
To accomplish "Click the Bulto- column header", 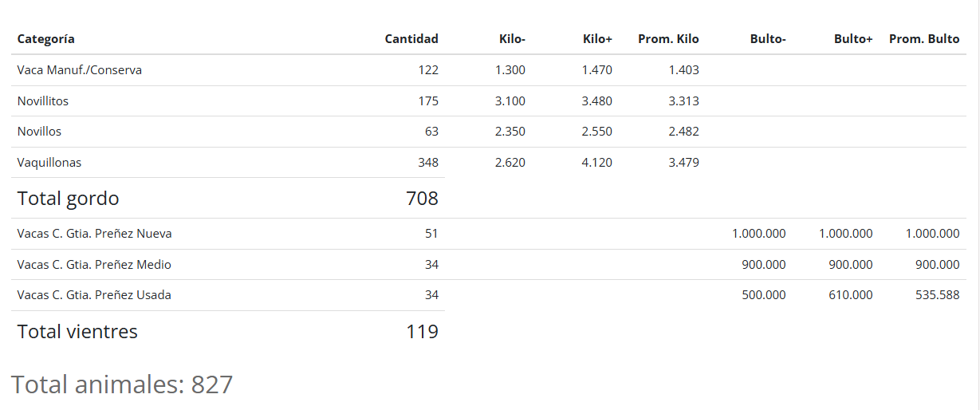I will point(768,39).
